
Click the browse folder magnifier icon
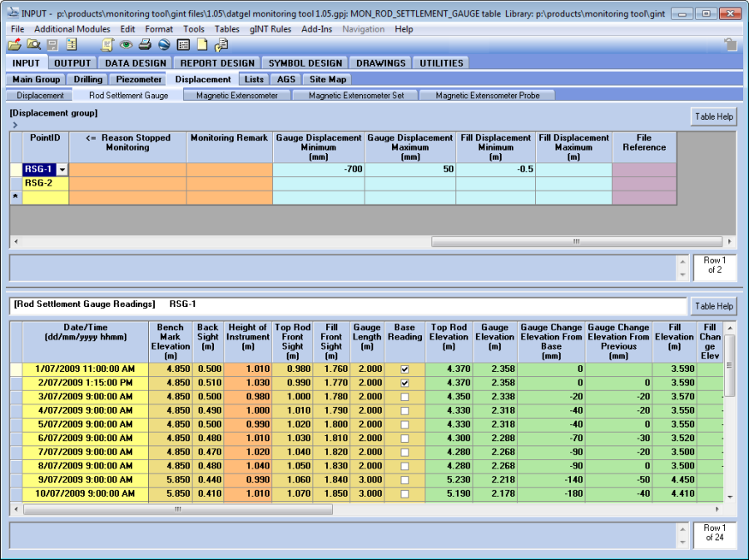point(33,45)
